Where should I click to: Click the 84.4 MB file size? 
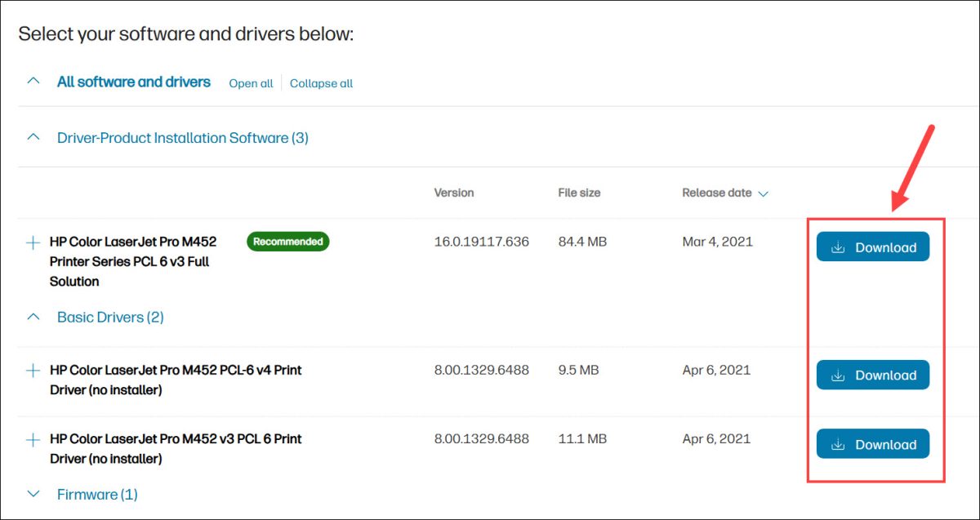coord(582,242)
